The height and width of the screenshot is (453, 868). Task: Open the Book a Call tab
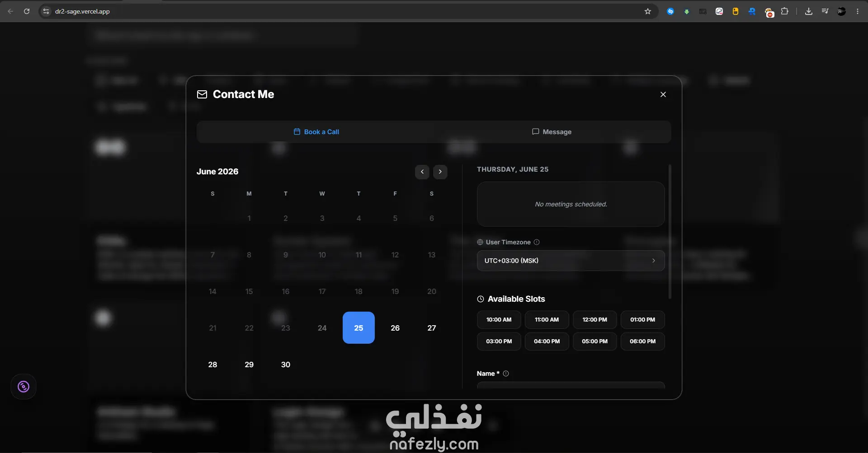pos(316,132)
